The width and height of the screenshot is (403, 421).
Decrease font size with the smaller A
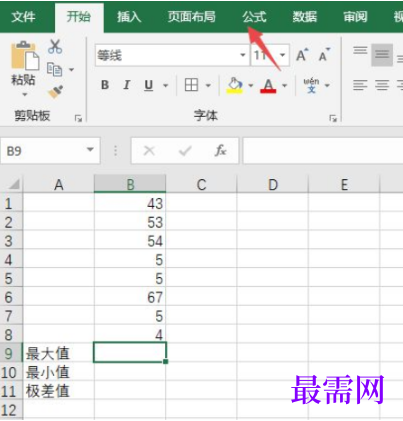pos(324,55)
